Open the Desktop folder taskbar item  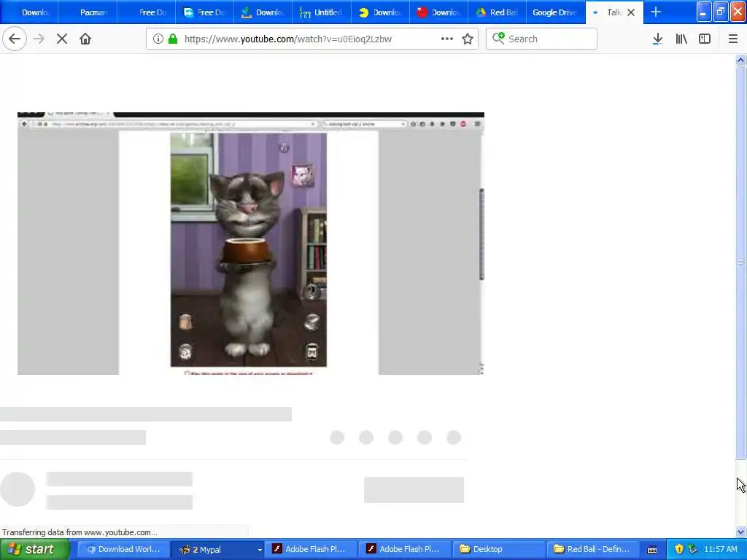point(498,549)
